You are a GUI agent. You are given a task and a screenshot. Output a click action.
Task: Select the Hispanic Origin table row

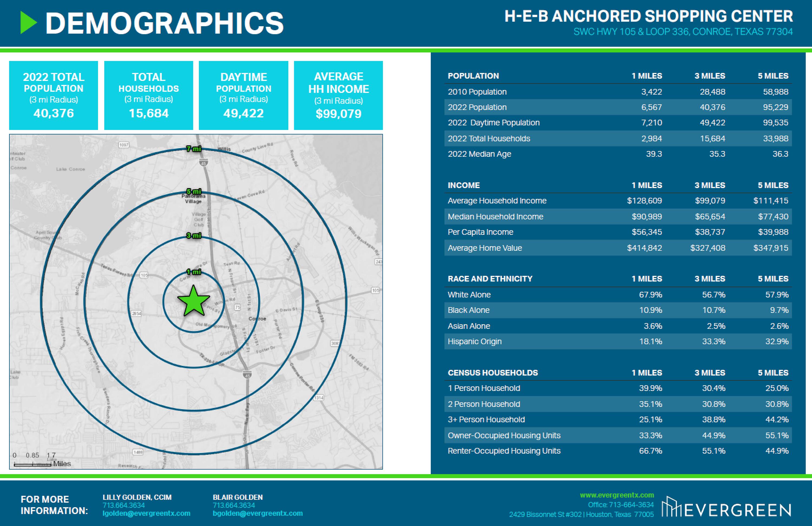click(x=618, y=341)
